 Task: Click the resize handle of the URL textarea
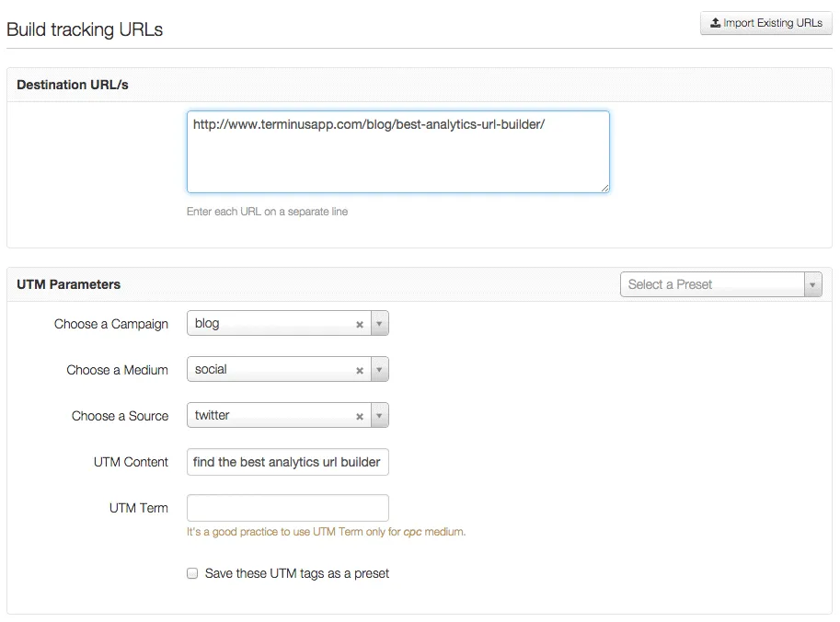(x=604, y=187)
